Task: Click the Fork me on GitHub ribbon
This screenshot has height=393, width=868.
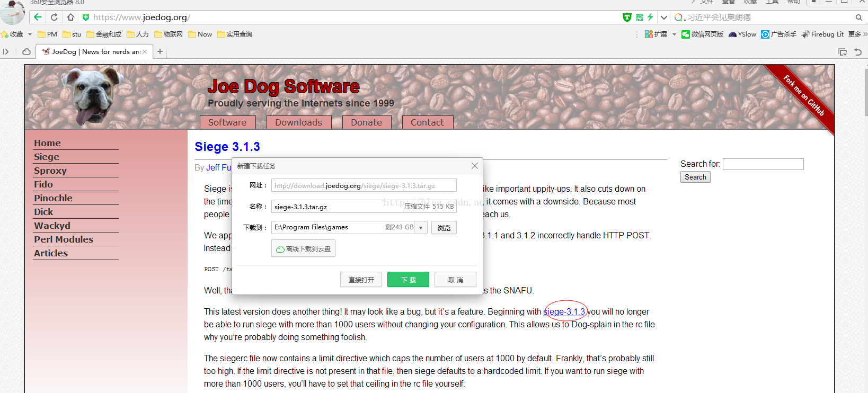Action: pyautogui.click(x=804, y=96)
